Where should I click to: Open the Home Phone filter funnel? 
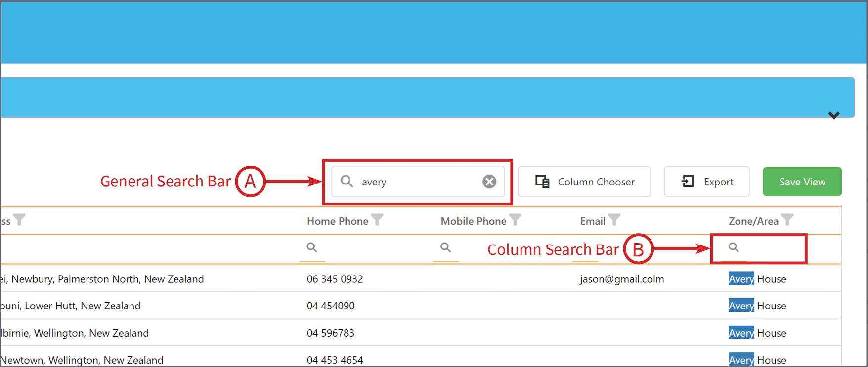tap(377, 219)
